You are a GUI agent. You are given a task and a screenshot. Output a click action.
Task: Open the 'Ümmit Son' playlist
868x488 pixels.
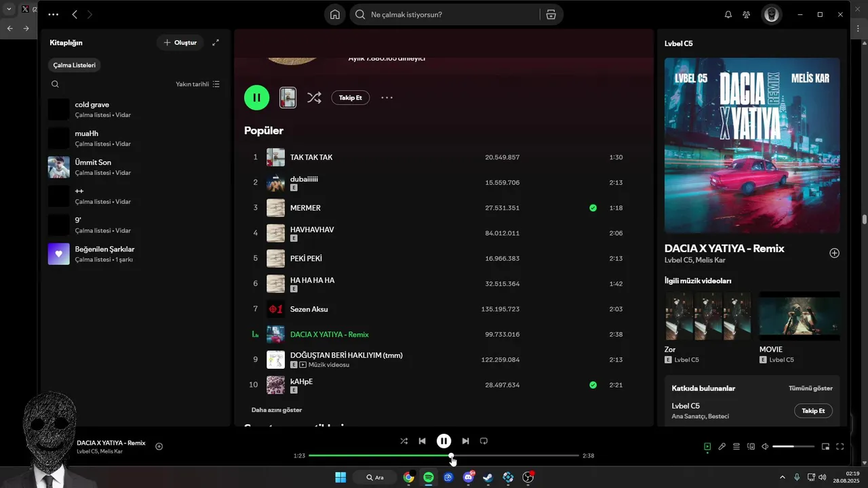click(136, 167)
